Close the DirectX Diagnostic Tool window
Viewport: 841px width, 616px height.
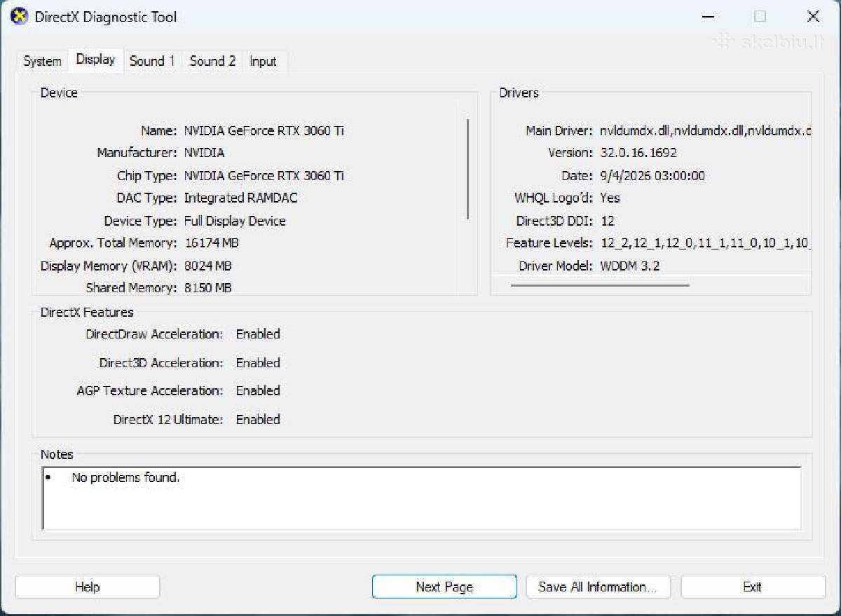(x=813, y=17)
